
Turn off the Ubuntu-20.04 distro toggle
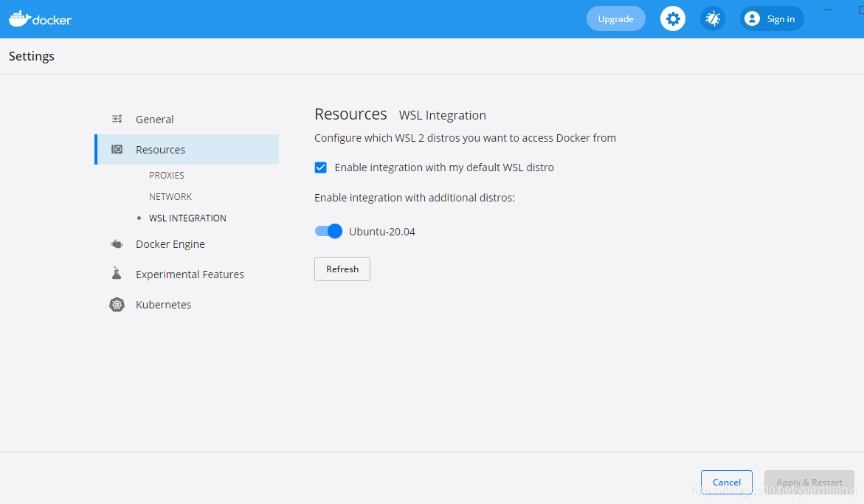pyautogui.click(x=328, y=231)
